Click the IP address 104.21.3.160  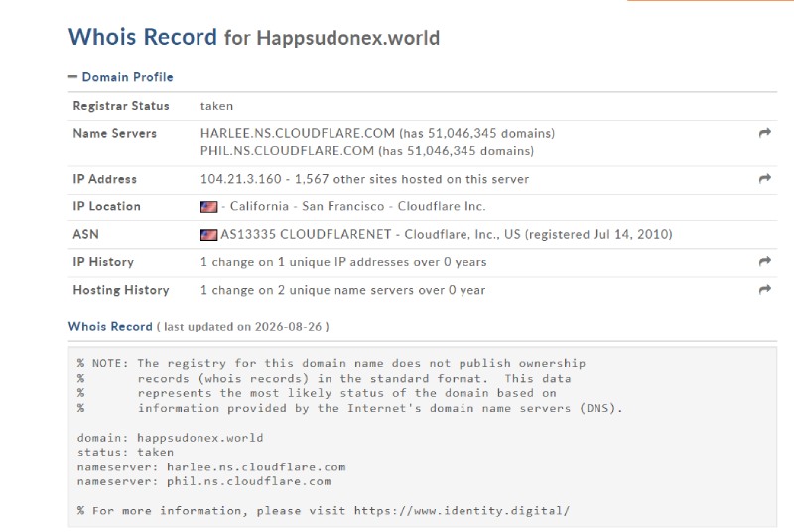(x=240, y=179)
